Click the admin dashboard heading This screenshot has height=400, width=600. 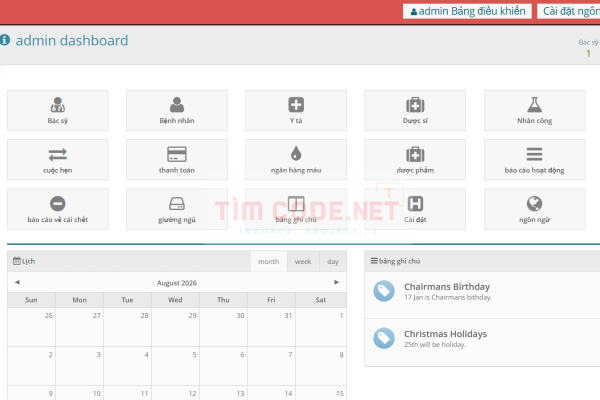tap(72, 40)
